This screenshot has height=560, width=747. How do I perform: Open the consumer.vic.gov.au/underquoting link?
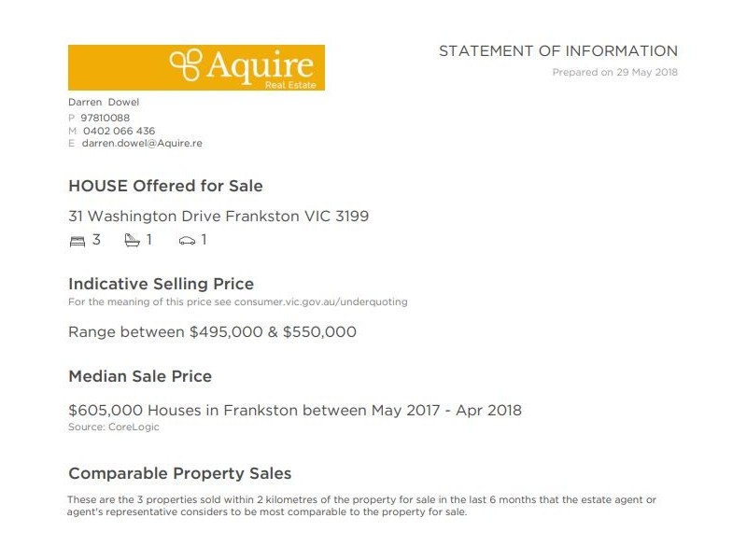point(320,301)
